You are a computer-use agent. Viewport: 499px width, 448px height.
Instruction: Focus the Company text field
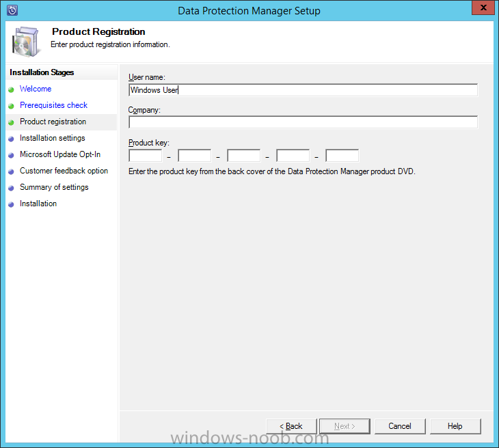coord(303,122)
